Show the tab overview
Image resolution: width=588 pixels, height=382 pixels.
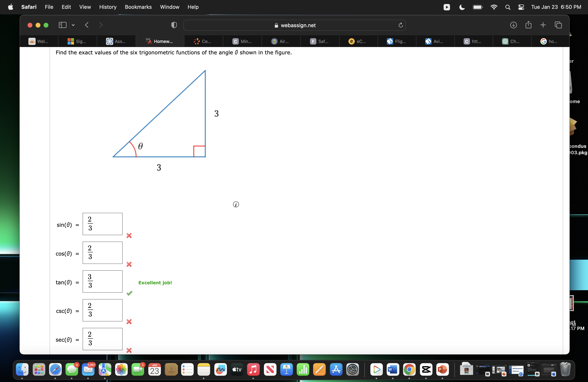coord(558,25)
